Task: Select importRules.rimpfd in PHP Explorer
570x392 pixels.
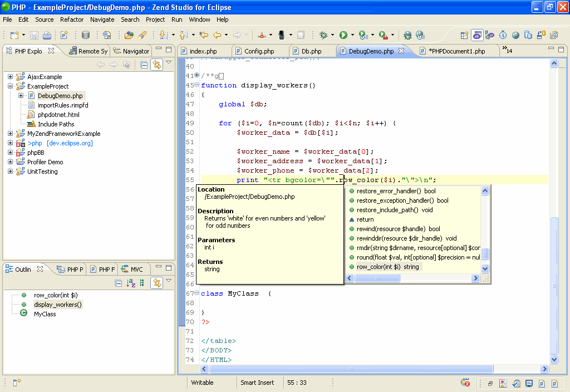Action: coord(63,105)
